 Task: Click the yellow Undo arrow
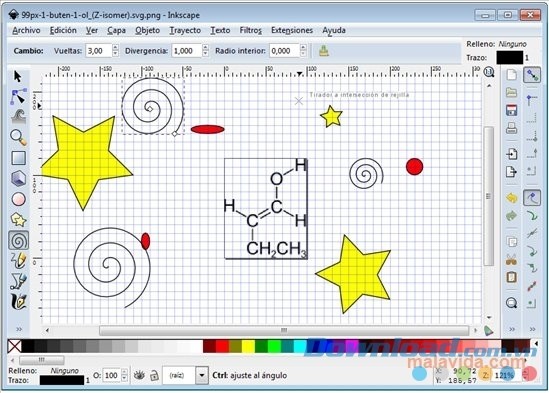pos(512,198)
